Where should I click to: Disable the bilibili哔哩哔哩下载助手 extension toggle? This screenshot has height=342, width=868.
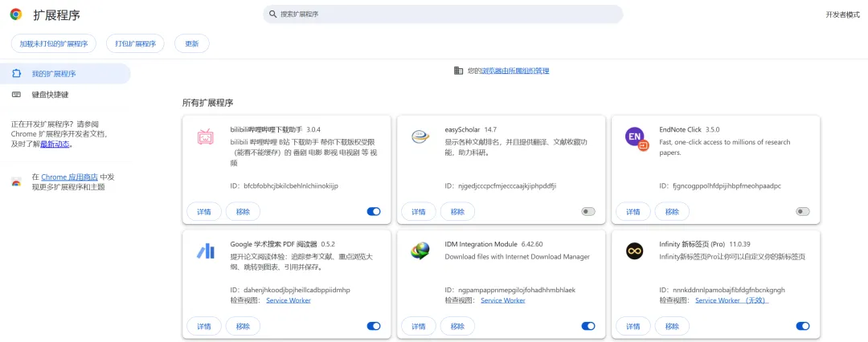pos(374,211)
